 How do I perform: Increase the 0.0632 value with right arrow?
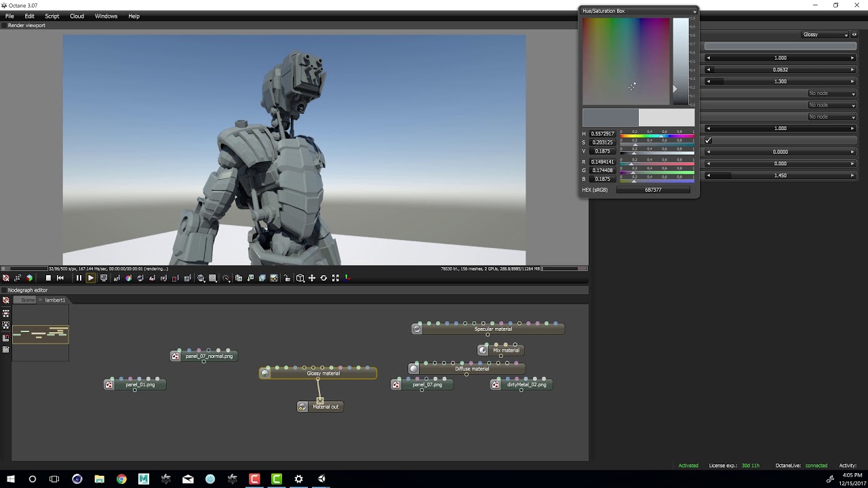(852, 70)
